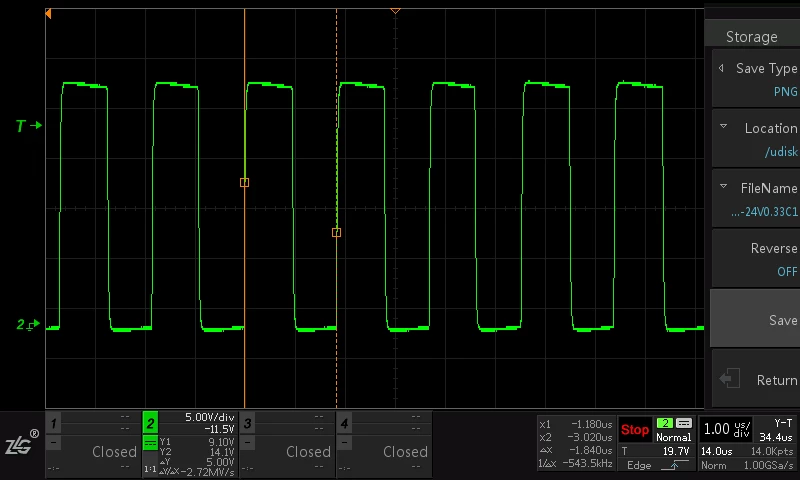Click the Closed label of channel 4
Viewport: 800px width, 480px height.
click(405, 452)
